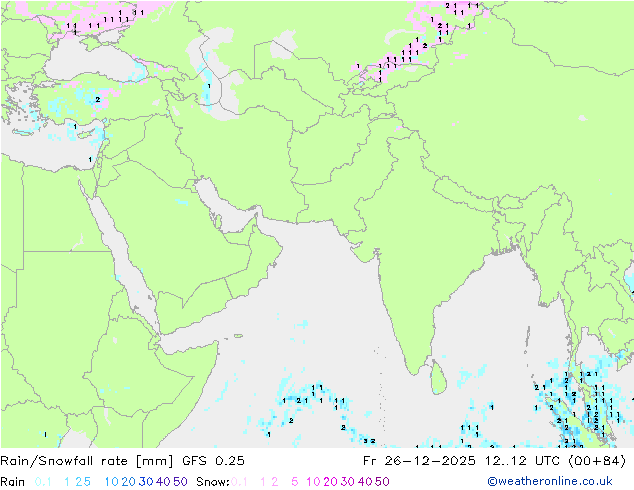The height and width of the screenshot is (490, 634).
Task: Click the Sri Lanka island on the map
Action: (x=439, y=378)
